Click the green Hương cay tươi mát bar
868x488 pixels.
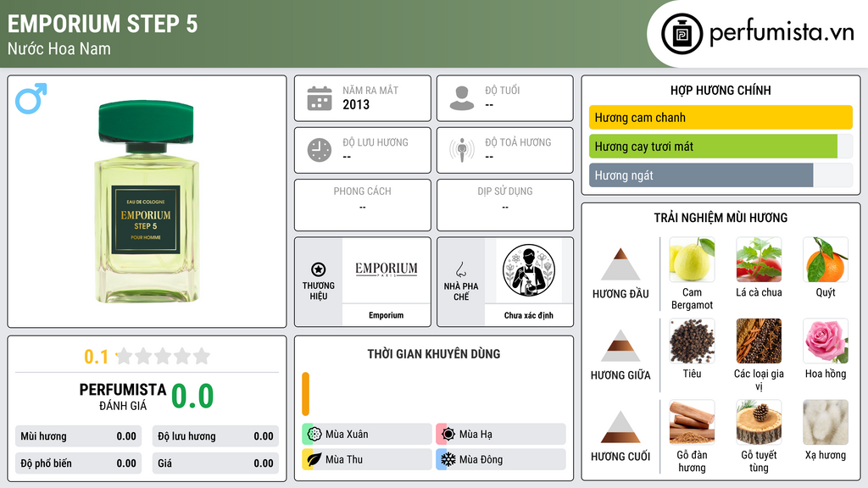click(x=713, y=147)
